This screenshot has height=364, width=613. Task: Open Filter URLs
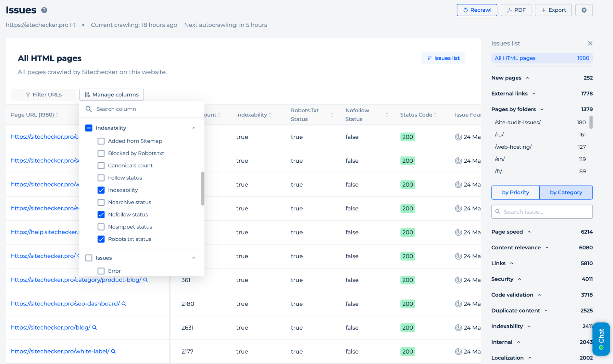click(x=43, y=95)
